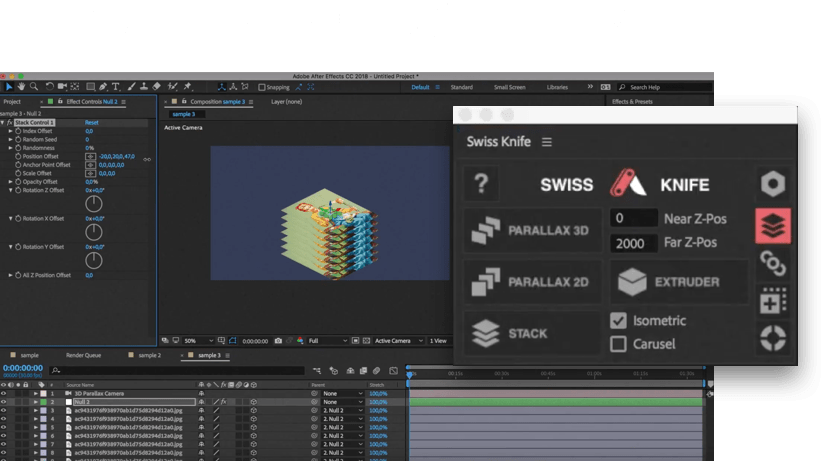Click the Graph Editor icon in timeline
822x461 pixels.
tap(393, 371)
